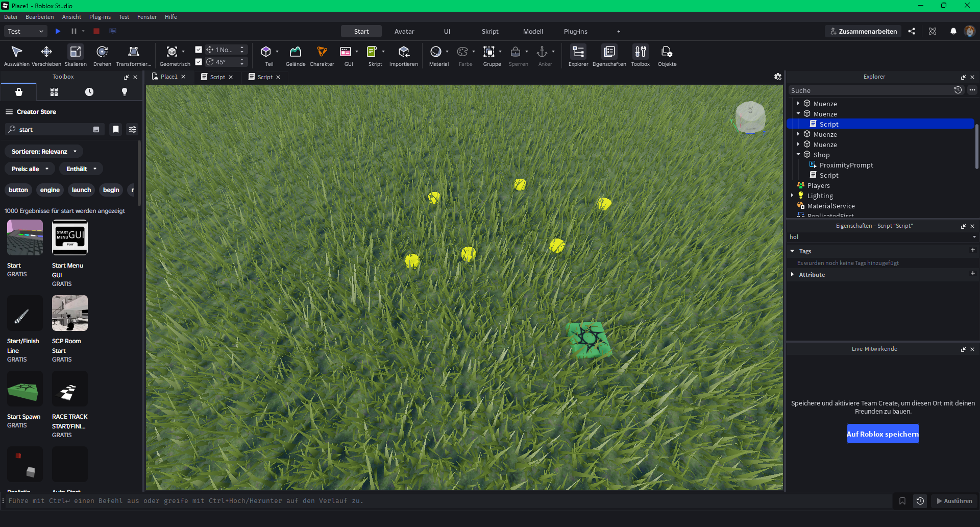Click the blue play test button

pos(58,31)
